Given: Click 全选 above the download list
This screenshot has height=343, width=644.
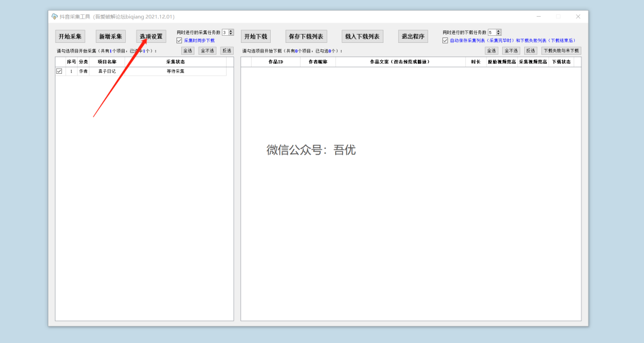Looking at the screenshot, I should click(491, 51).
